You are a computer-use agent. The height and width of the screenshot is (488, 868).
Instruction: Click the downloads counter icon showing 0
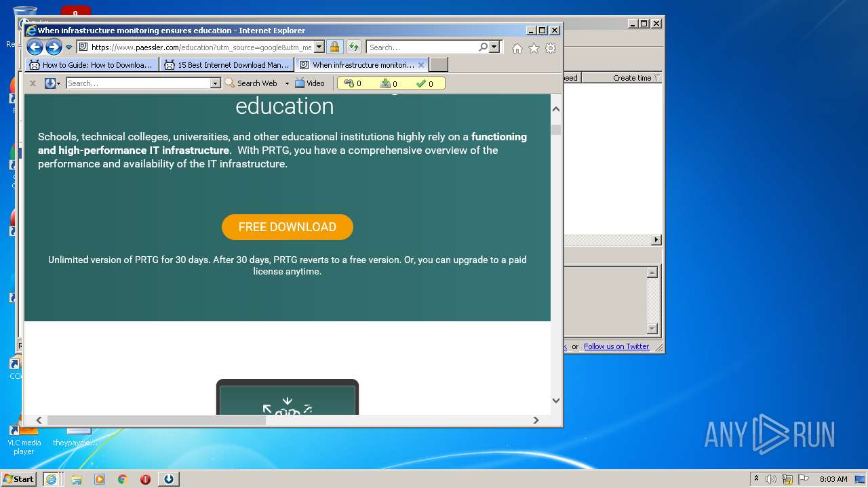(389, 83)
